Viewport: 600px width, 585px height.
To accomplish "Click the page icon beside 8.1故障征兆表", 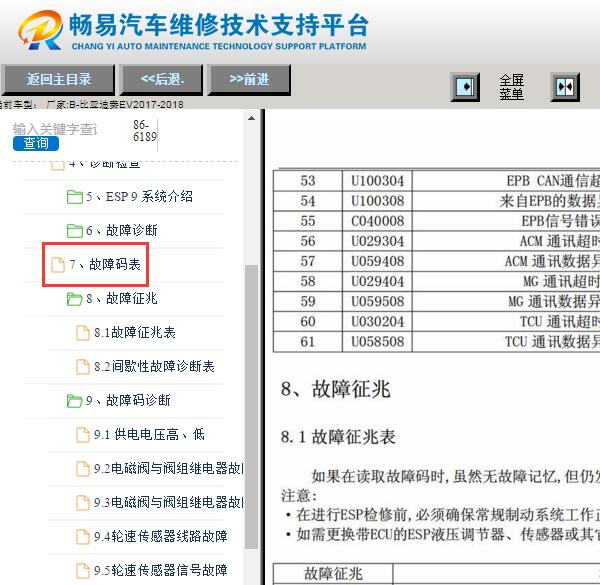I will point(83,333).
